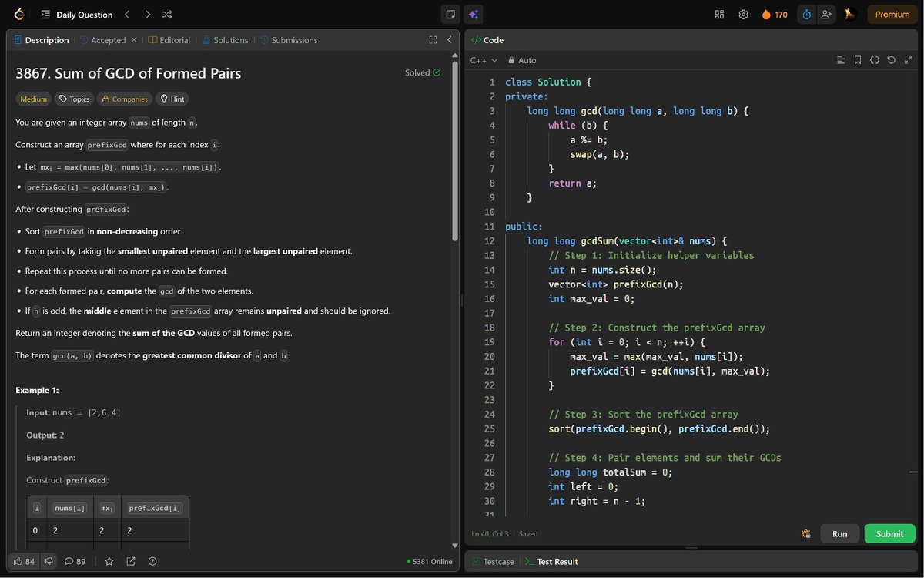This screenshot has width=924, height=578.
Task: Open the Editorial tab
Action: (169, 40)
